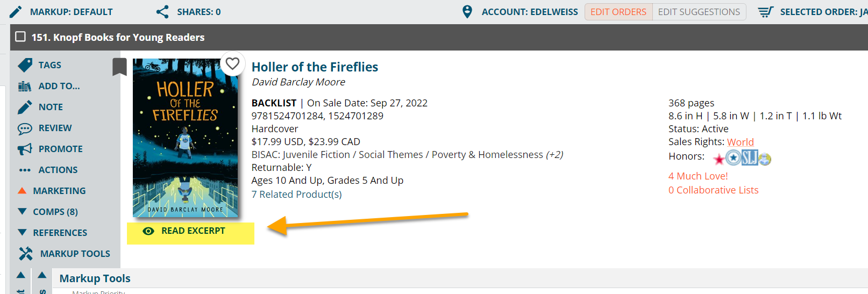Image resolution: width=868 pixels, height=294 pixels.
Task: Open Note with the pencil icon
Action: [25, 107]
